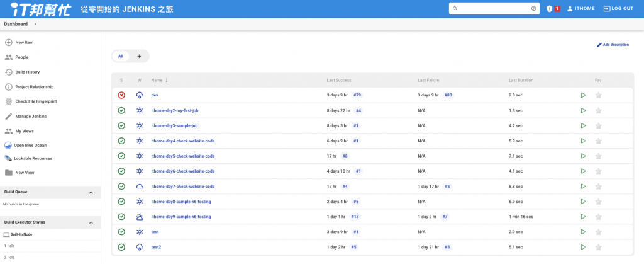Open the ITHOME user profile
This screenshot has width=644, height=264.
point(580,9)
